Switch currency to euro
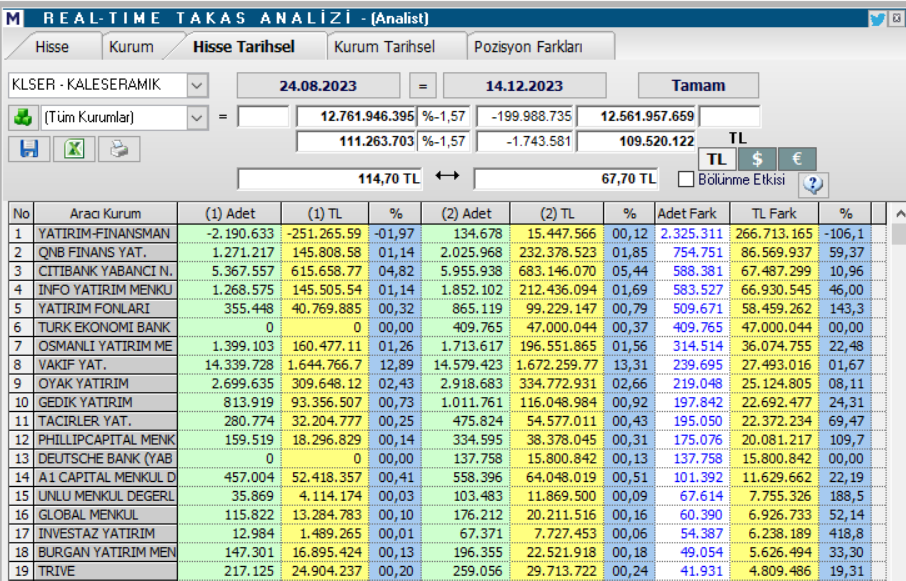 [797, 159]
